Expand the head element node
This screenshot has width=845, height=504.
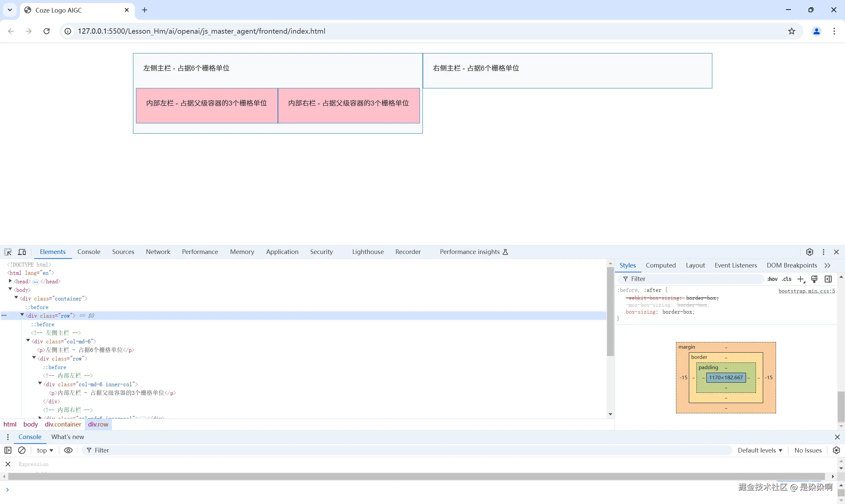coord(10,281)
